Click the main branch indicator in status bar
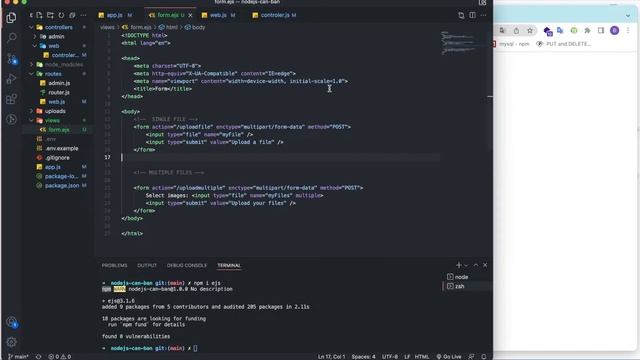640x360 pixels. [18, 356]
